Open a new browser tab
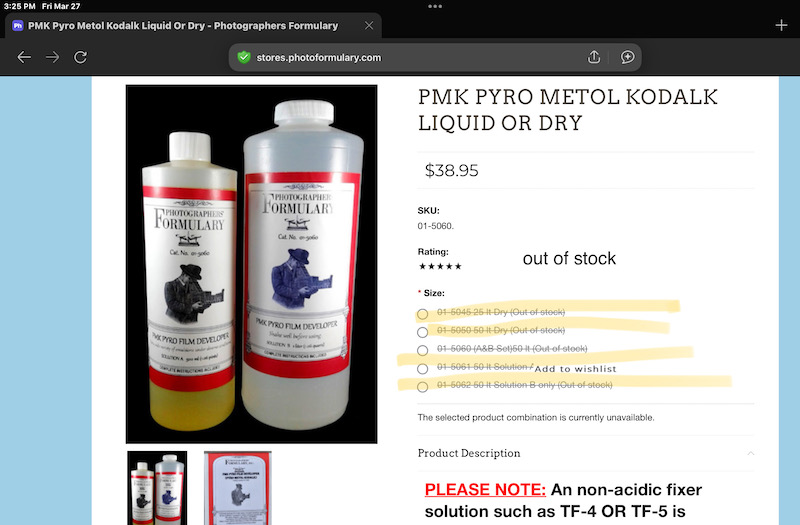Image resolution: width=800 pixels, height=525 pixels. (781, 25)
